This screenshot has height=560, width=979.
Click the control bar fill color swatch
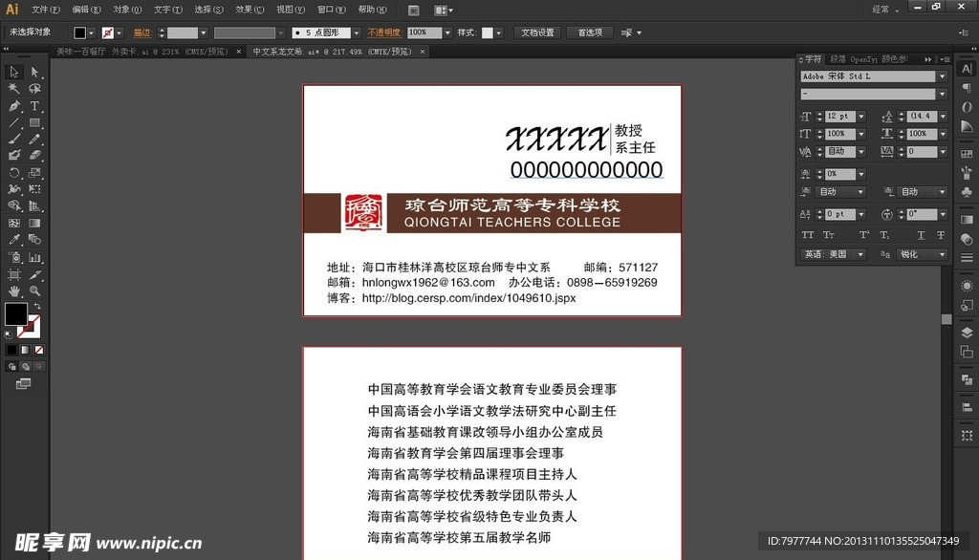(x=80, y=32)
